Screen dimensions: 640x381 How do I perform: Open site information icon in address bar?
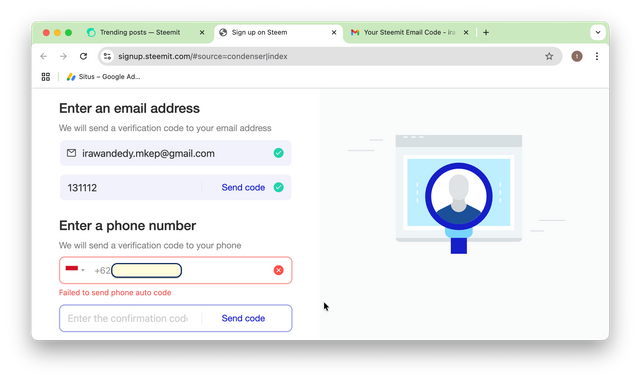coord(107,56)
